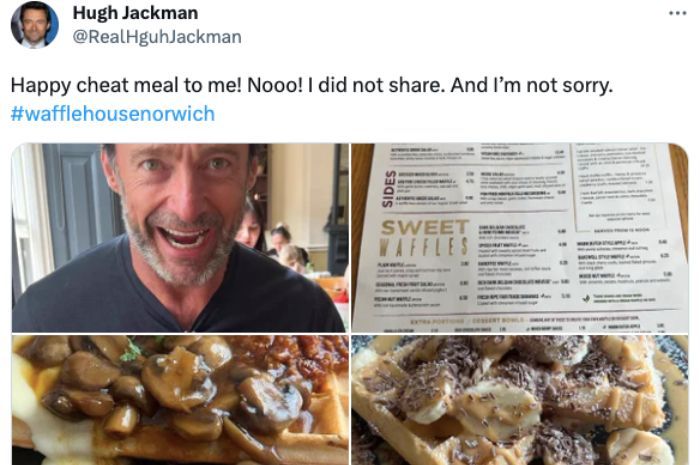Open the mushroom-topped waffle photo

click(x=180, y=400)
